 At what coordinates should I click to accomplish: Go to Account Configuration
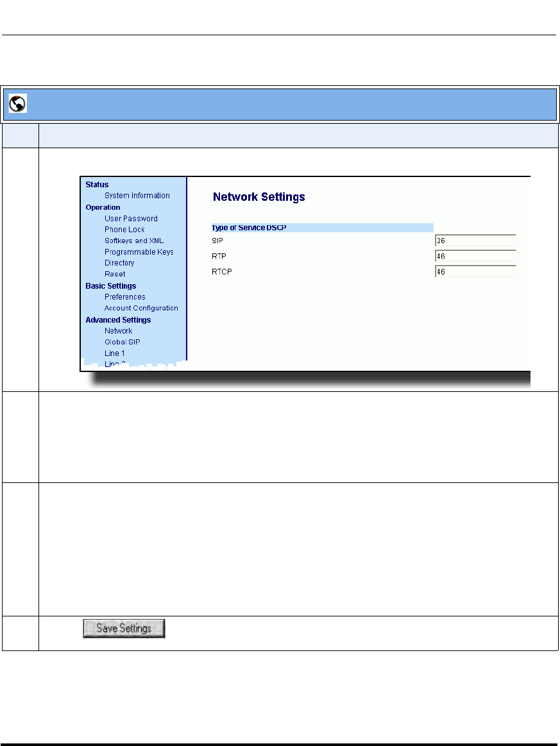coord(141,308)
